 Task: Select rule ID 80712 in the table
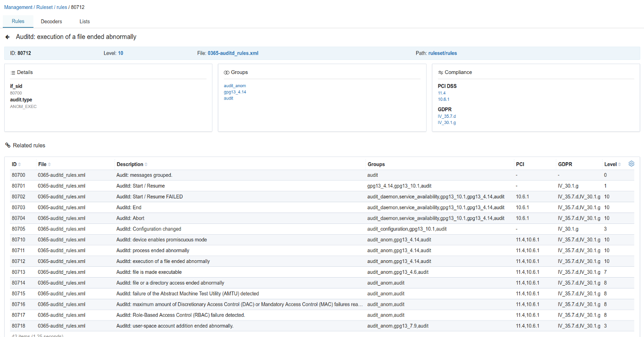[18, 261]
